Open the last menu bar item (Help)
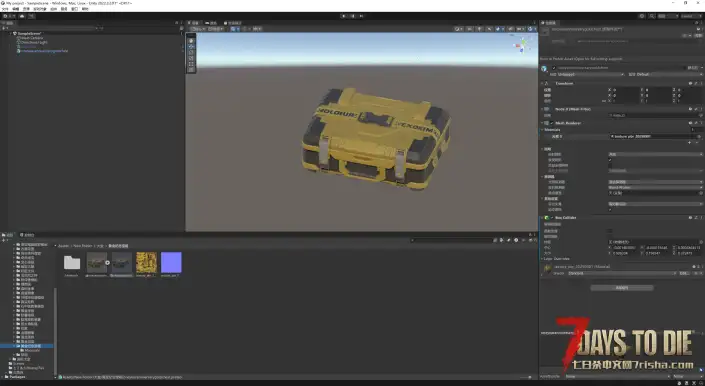The height and width of the screenshot is (386, 705). click(85, 9)
